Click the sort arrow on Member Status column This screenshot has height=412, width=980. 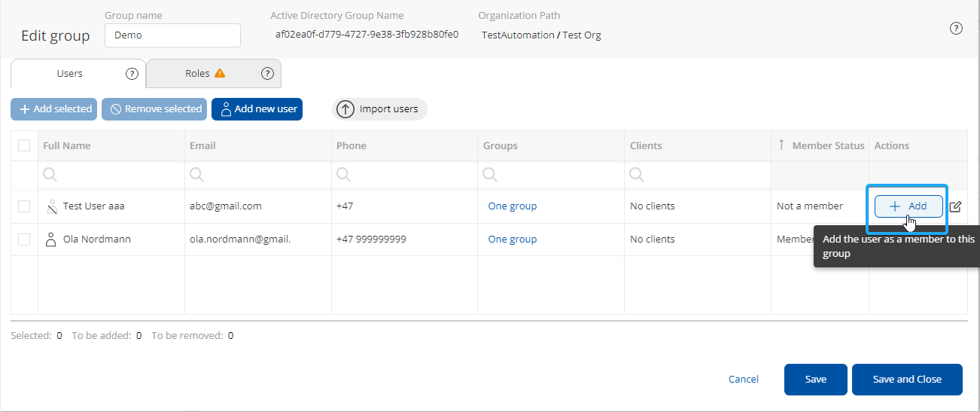[x=781, y=145]
